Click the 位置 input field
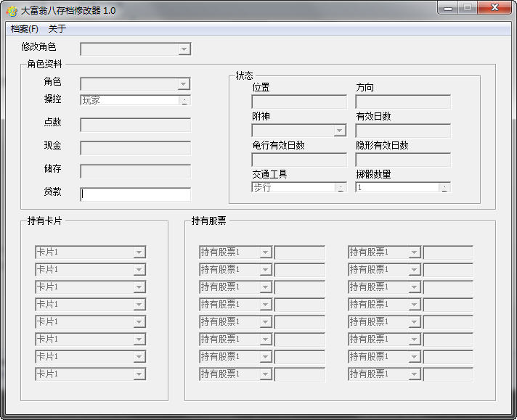 coord(299,102)
